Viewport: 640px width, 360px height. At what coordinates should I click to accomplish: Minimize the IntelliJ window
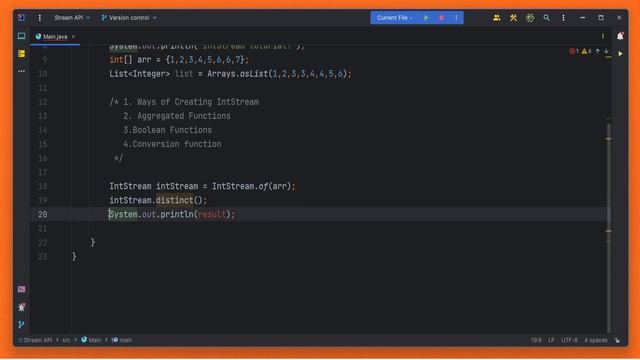(x=582, y=18)
